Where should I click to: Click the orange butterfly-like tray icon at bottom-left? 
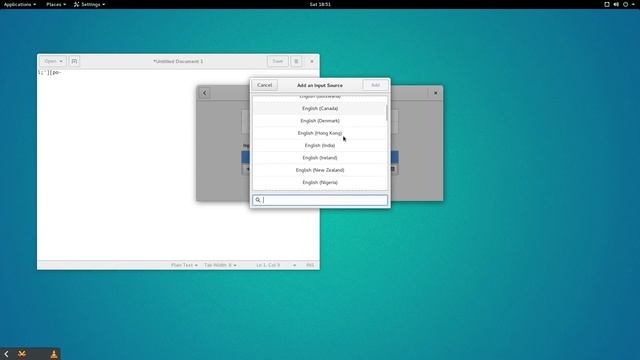pyautogui.click(x=22, y=354)
